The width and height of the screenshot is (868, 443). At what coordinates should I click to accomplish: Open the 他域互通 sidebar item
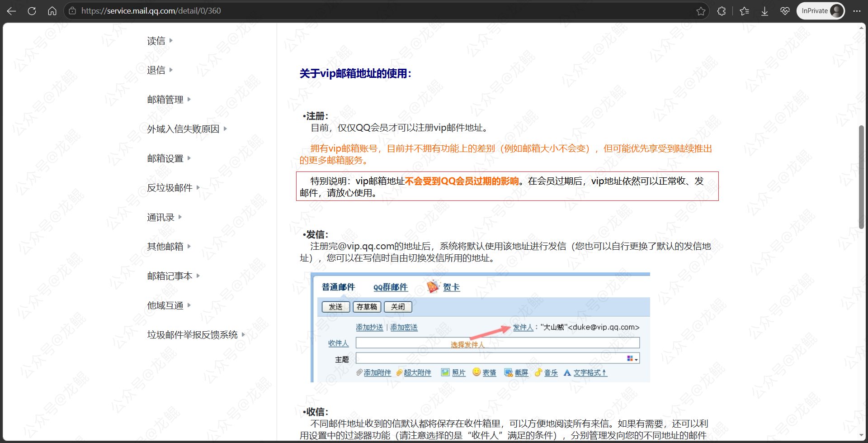(165, 305)
